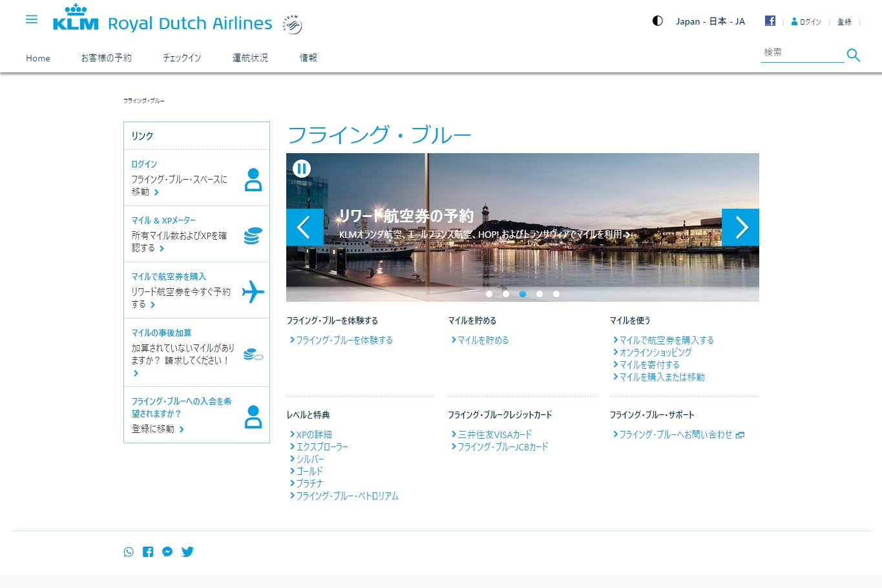Image resolution: width=882 pixels, height=588 pixels.
Task: Click the マイルで航空券を購入 sidebar link
Action: pyautogui.click(x=169, y=277)
